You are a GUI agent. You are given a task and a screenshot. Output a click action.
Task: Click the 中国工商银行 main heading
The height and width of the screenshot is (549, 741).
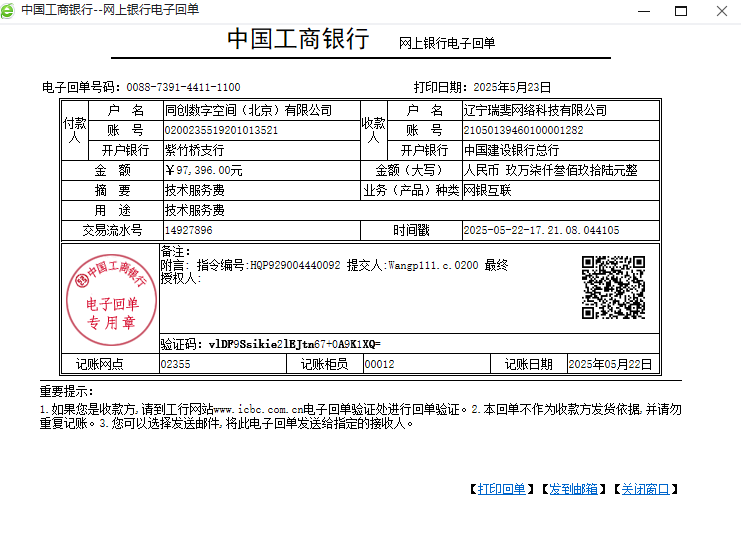point(298,39)
